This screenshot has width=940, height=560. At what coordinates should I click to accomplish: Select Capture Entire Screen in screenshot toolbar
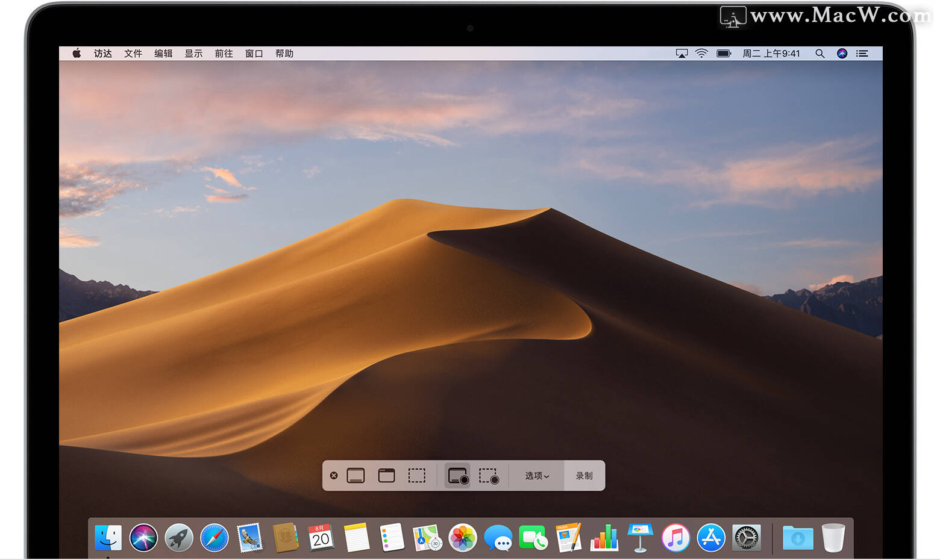coord(356,476)
